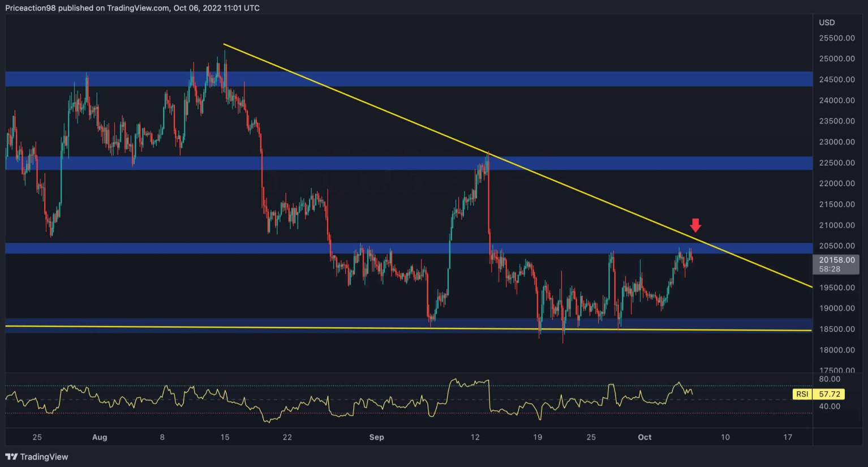
Task: Click the USD currency label
Action: click(x=827, y=23)
